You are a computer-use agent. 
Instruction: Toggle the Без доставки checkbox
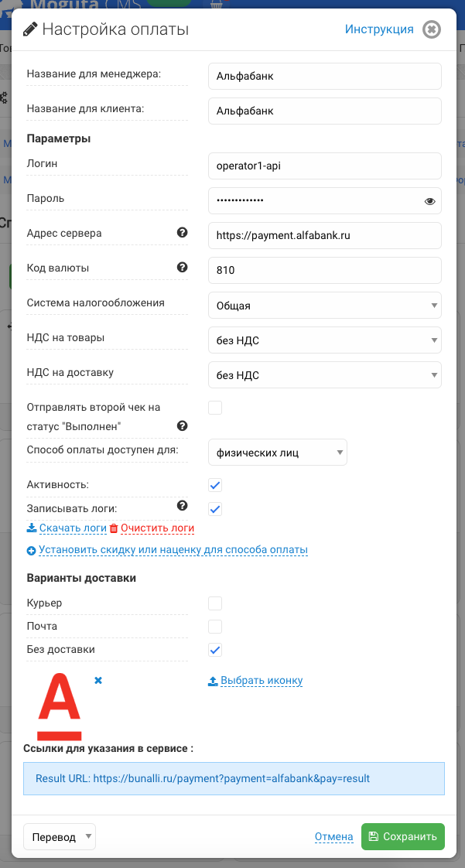pyautogui.click(x=215, y=650)
